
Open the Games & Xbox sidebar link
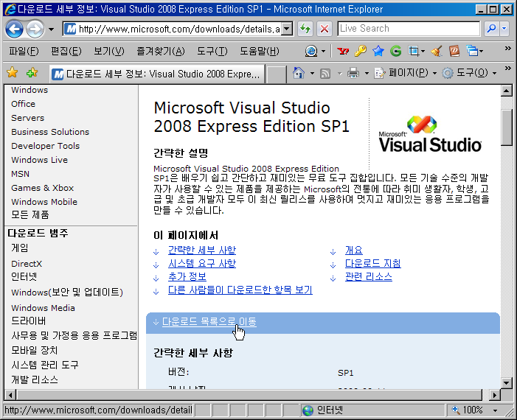point(43,188)
